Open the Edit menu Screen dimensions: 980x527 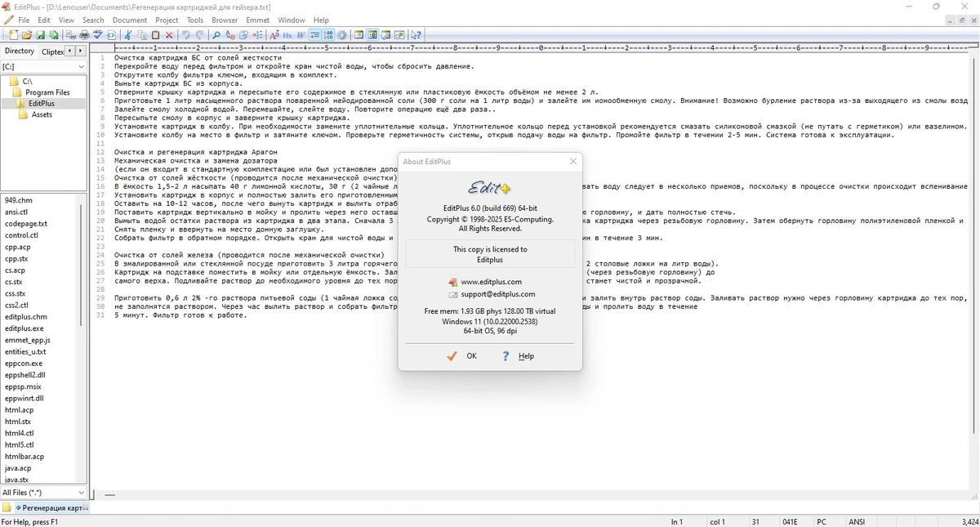point(44,20)
